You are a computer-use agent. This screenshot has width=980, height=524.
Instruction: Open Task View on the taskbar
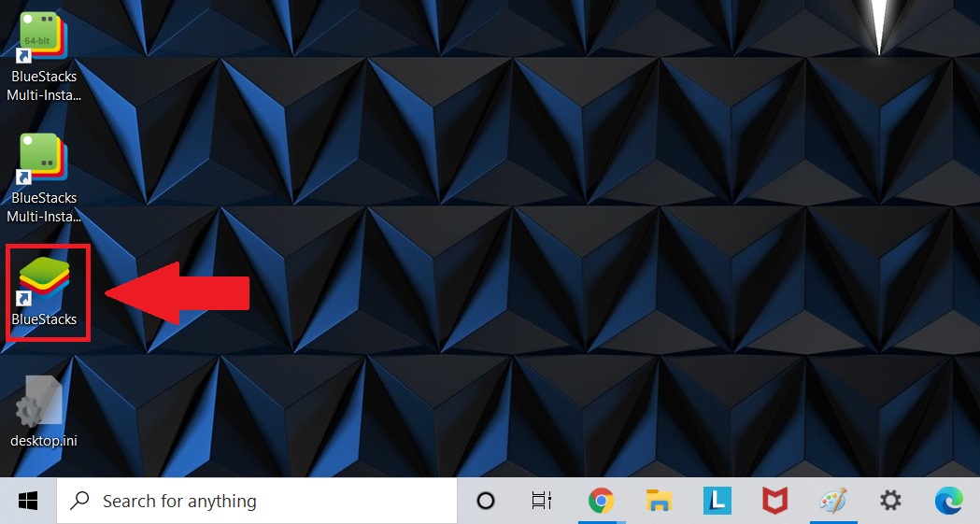click(x=541, y=501)
